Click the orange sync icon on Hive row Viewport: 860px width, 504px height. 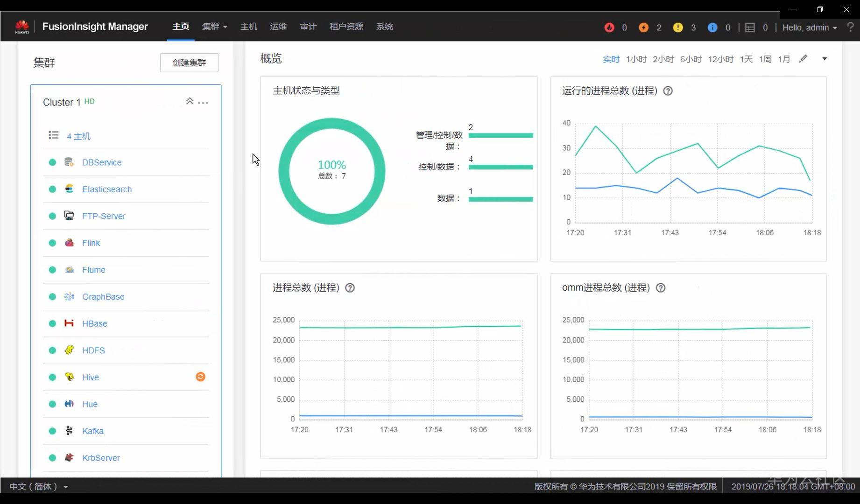click(x=200, y=377)
